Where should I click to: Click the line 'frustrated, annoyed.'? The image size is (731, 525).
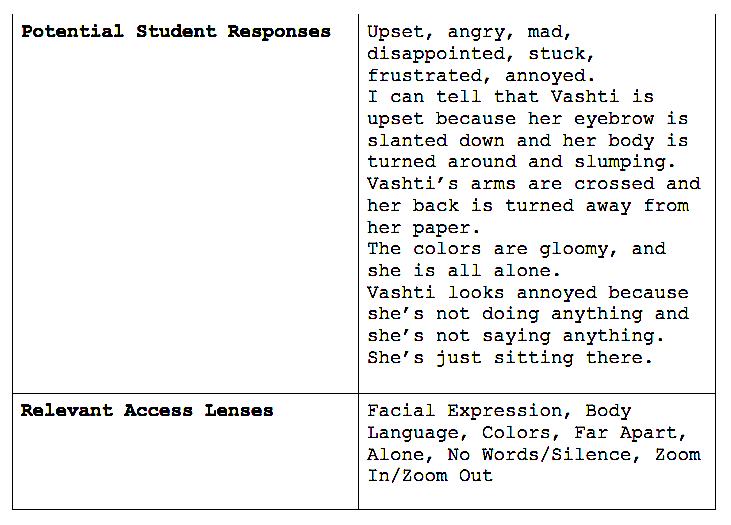pyautogui.click(x=481, y=75)
